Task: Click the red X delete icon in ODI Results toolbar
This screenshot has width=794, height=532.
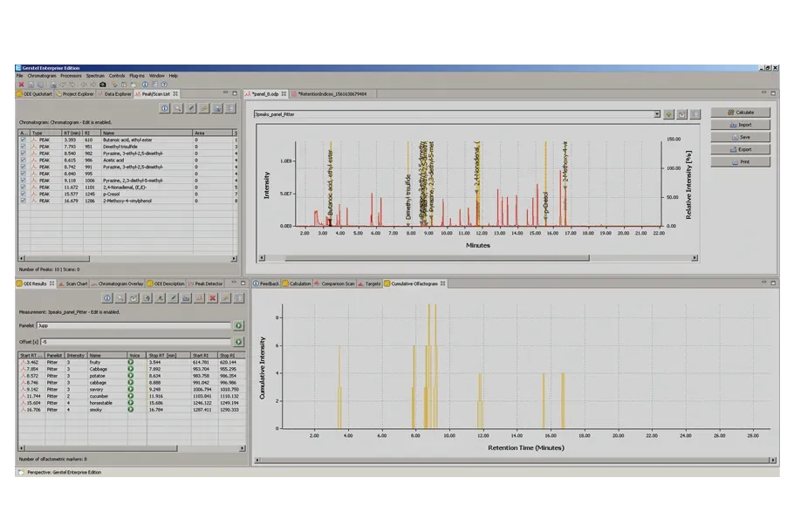Action: pos(212,298)
